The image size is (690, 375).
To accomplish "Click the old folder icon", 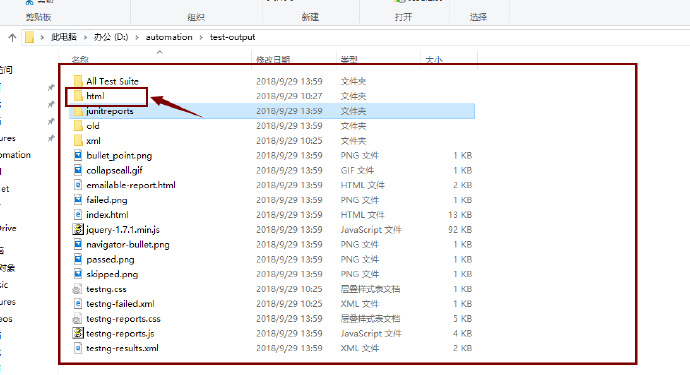I will (78, 126).
